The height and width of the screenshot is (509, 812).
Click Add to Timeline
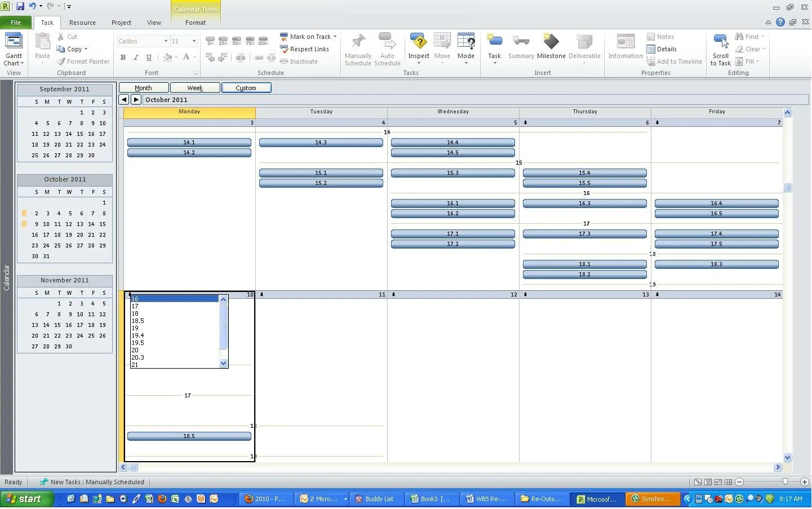point(675,61)
